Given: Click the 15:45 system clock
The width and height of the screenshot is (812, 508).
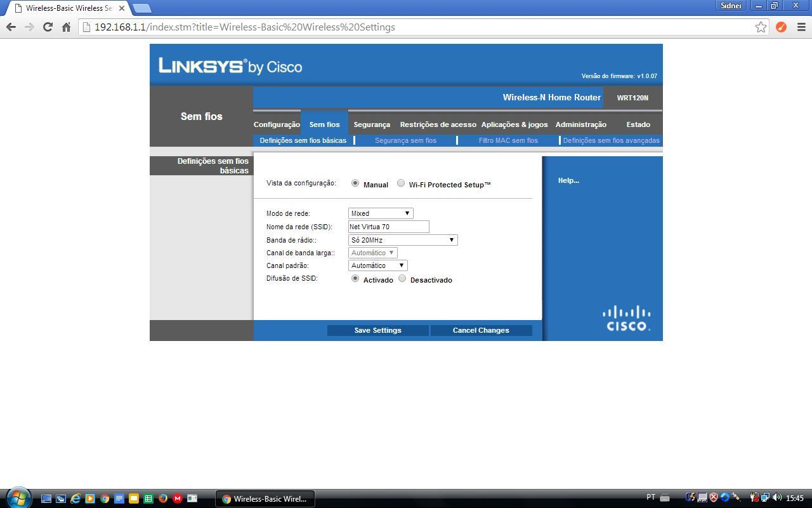Looking at the screenshot, I should coord(795,498).
